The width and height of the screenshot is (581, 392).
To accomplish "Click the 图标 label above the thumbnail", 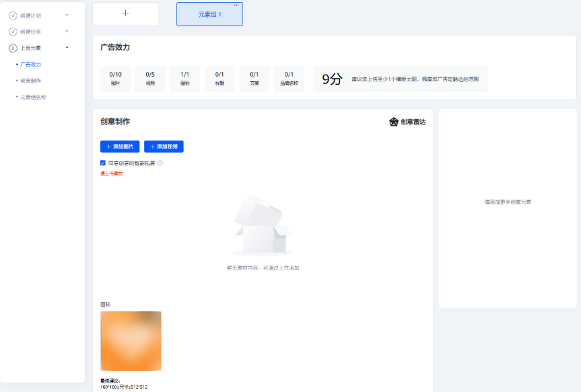I will point(105,305).
